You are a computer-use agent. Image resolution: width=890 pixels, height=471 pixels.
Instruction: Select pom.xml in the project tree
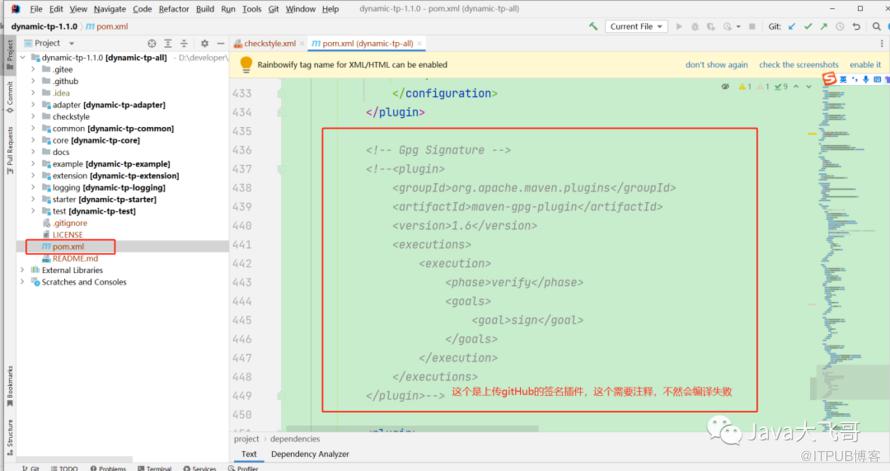coord(68,246)
